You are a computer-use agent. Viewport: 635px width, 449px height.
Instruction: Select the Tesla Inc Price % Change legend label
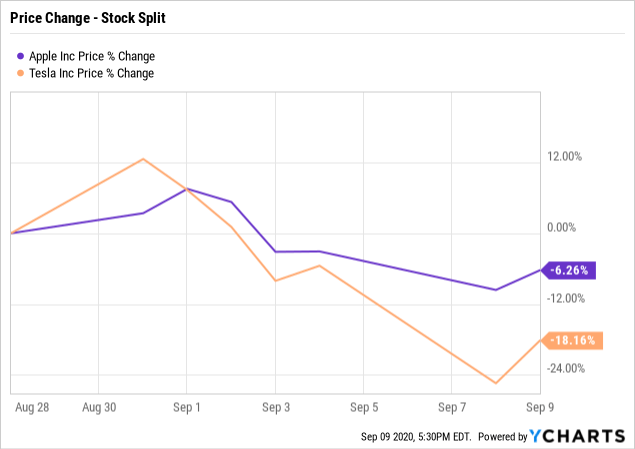pyautogui.click(x=91, y=73)
